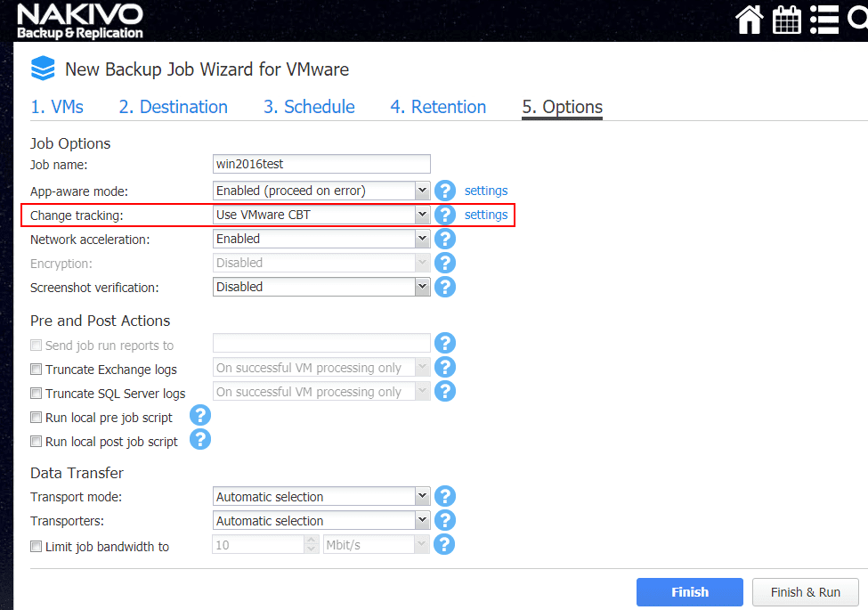
Task: Click the Finish & Run button
Action: click(x=805, y=592)
